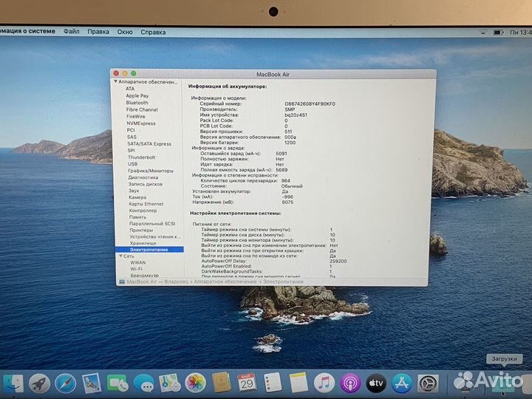The image size is (532, 399).
Task: Select Bluetooth in the sidebar
Action: [137, 103]
